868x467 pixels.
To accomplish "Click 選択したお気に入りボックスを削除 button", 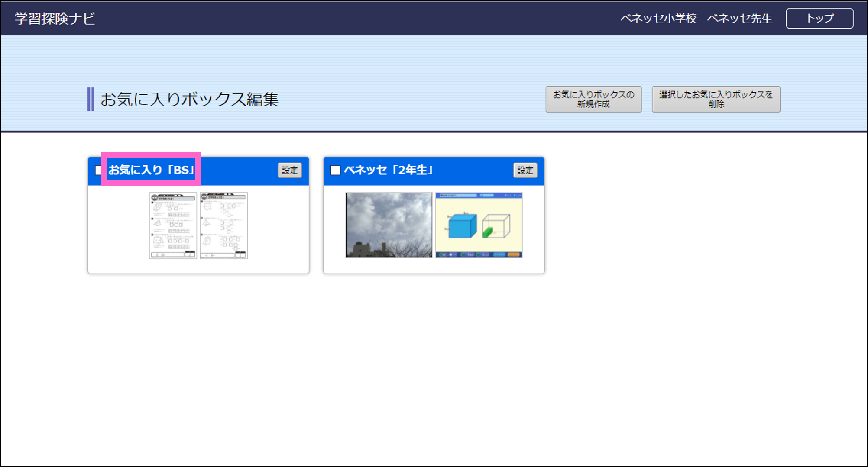I will 716,100.
